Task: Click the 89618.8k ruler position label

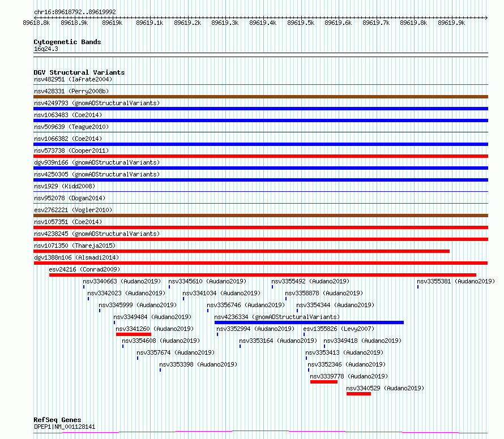Action: [x=36, y=23]
